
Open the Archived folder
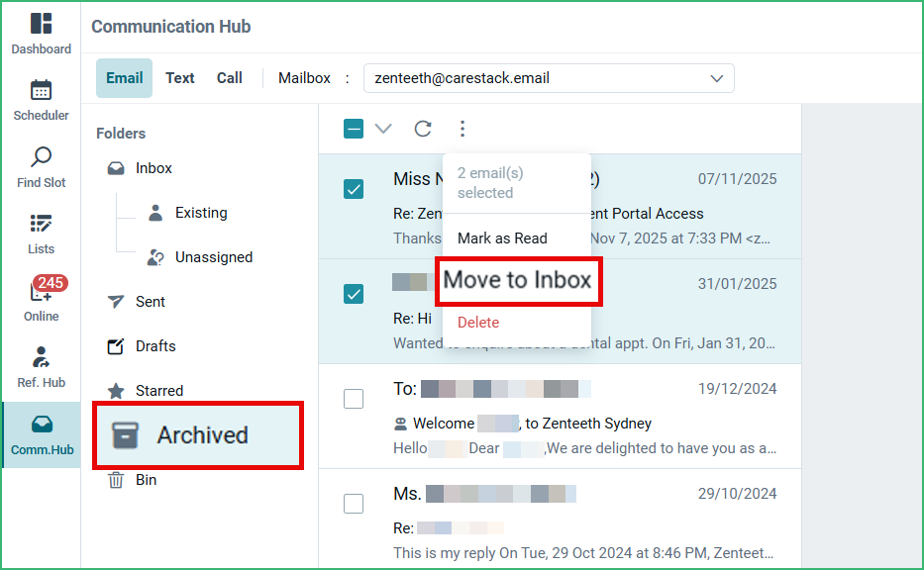click(198, 435)
